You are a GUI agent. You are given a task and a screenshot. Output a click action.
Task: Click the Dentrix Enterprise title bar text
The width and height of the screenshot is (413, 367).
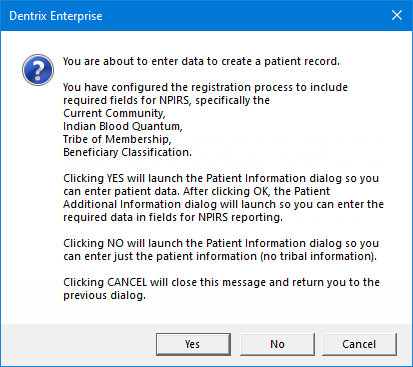56,16
